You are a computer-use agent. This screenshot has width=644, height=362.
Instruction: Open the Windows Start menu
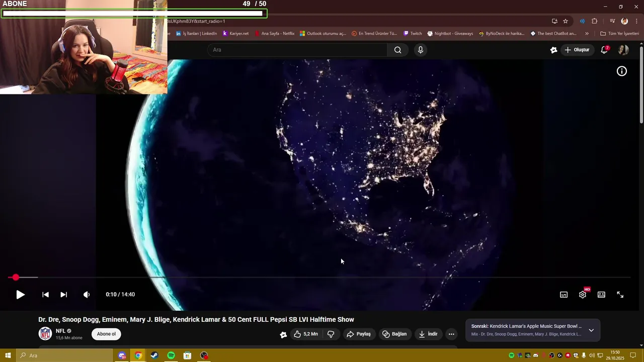point(8,355)
